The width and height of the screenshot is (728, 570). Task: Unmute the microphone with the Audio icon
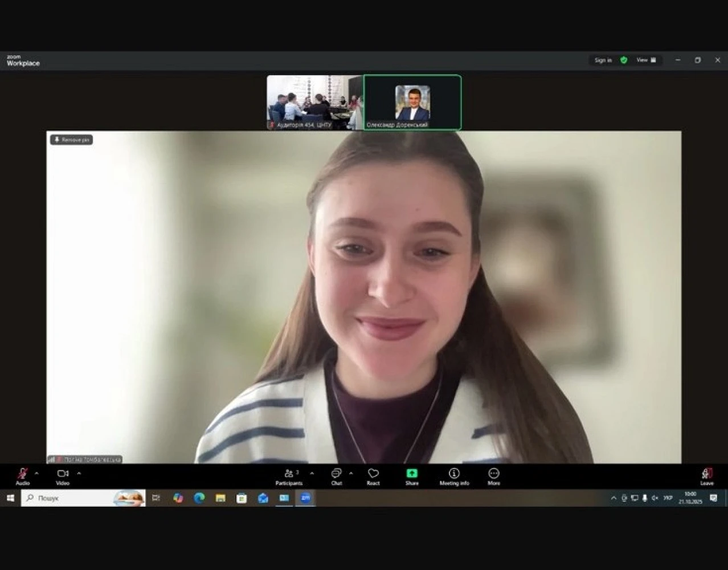tap(22, 475)
